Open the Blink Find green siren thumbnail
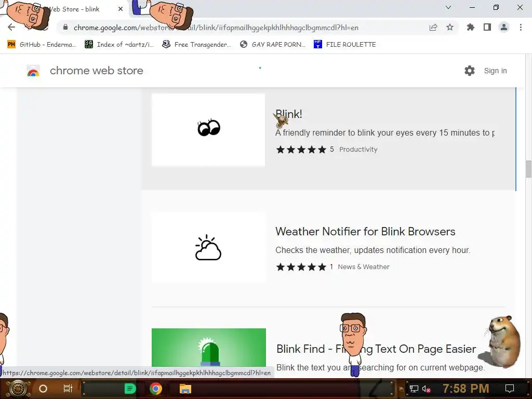The image size is (532, 399). point(209,347)
